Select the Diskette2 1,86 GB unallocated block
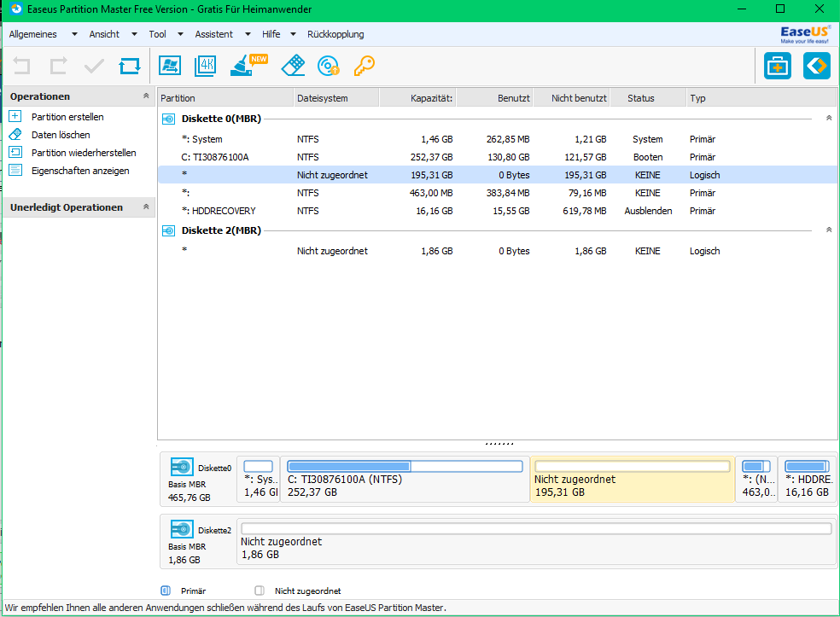Screen dimensions: 840x617 click(x=536, y=542)
